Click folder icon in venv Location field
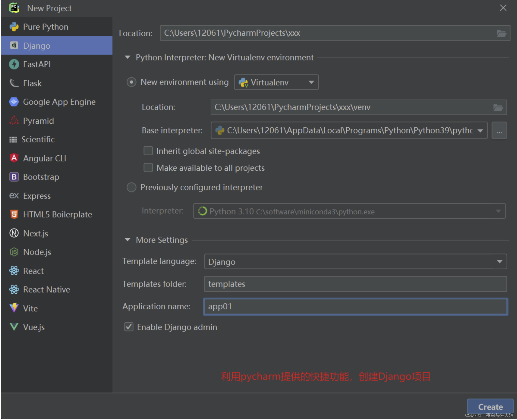The image size is (517, 420). pos(498,107)
